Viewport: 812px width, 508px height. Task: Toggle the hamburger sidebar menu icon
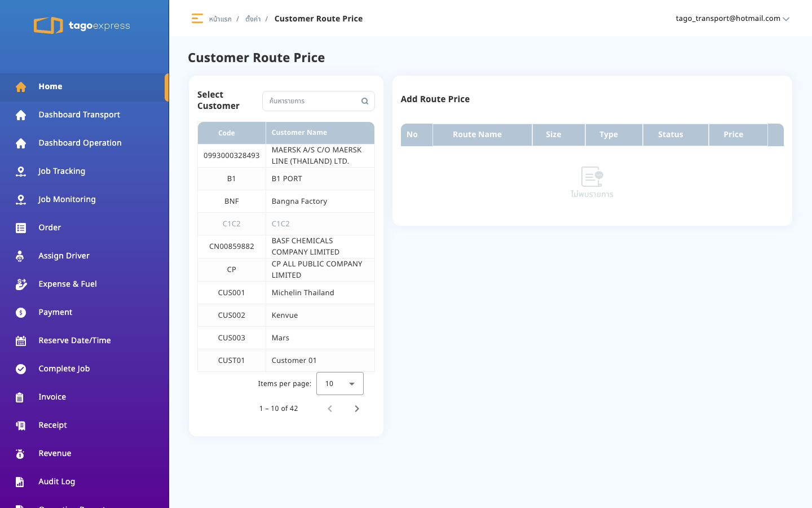point(197,19)
